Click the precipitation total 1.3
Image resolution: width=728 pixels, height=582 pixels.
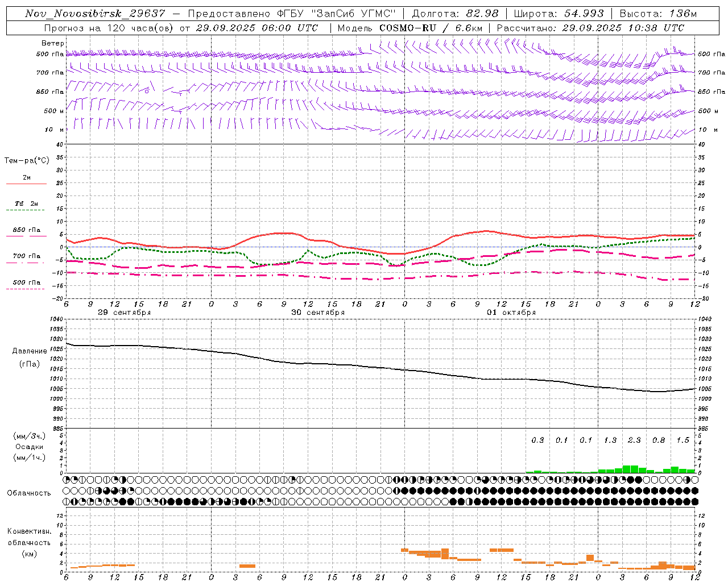[x=610, y=440]
